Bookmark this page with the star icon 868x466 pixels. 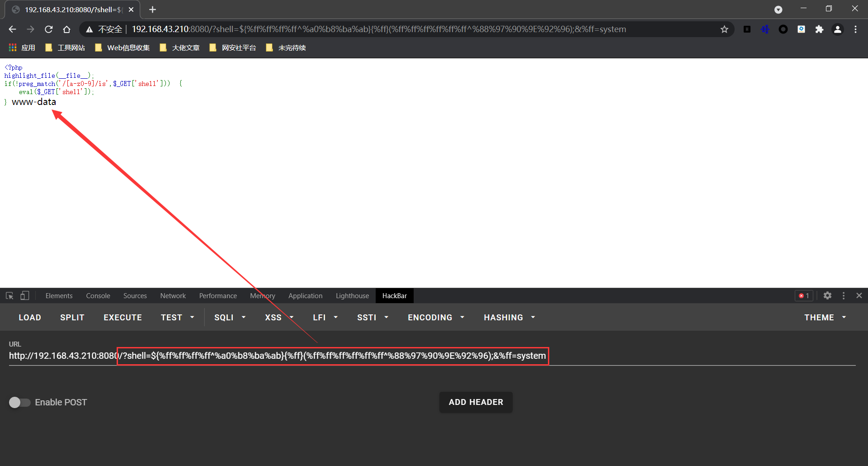click(x=724, y=29)
